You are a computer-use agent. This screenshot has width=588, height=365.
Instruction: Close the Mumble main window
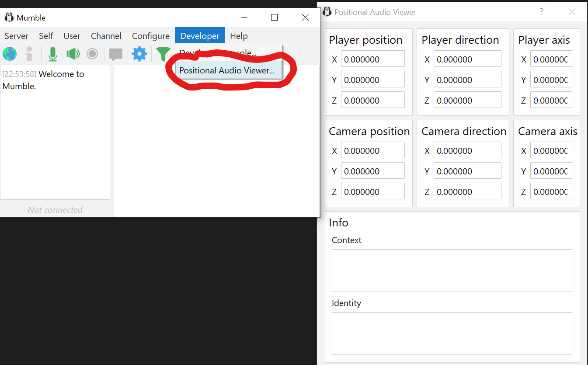tap(305, 17)
